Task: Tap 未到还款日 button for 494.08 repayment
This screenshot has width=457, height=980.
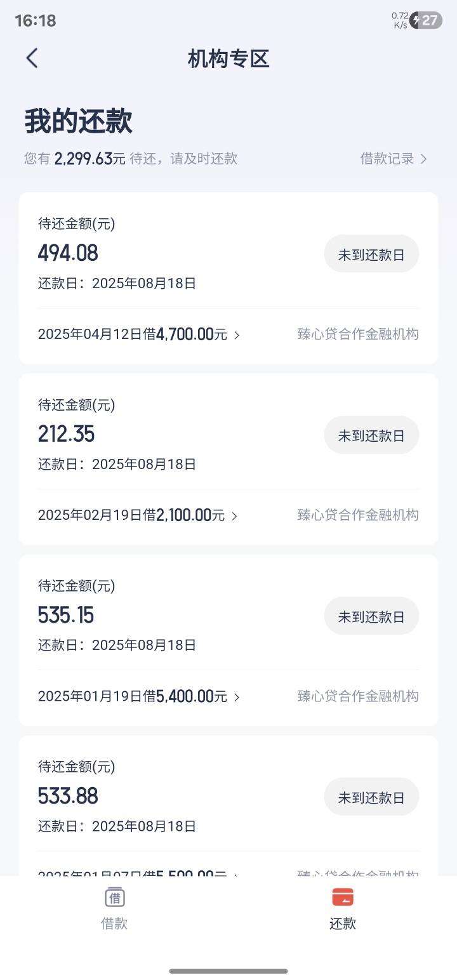Action: [371, 254]
